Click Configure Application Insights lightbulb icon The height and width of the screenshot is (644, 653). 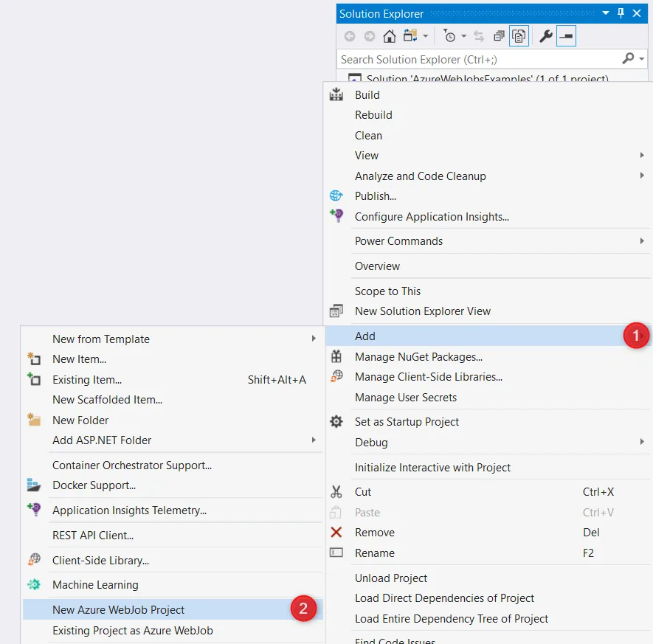coord(336,215)
